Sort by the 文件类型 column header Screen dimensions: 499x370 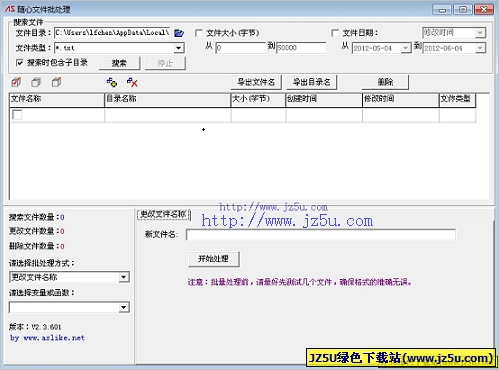click(457, 100)
